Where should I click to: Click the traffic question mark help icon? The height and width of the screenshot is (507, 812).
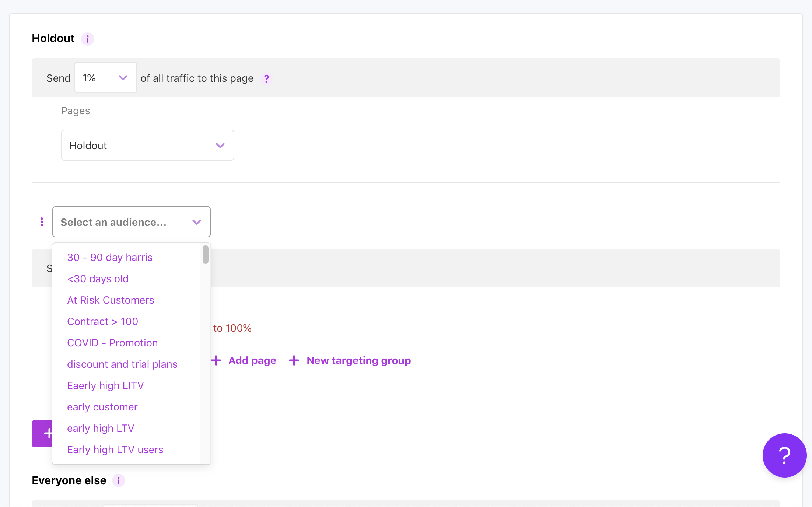266,78
